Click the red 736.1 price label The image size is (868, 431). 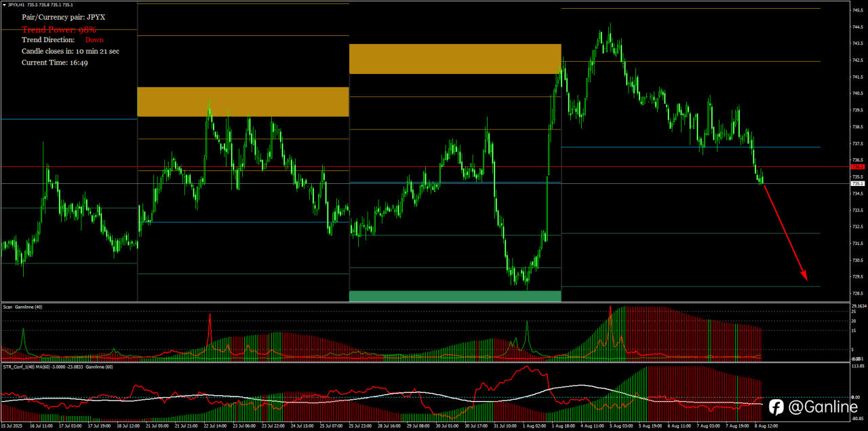(x=857, y=166)
